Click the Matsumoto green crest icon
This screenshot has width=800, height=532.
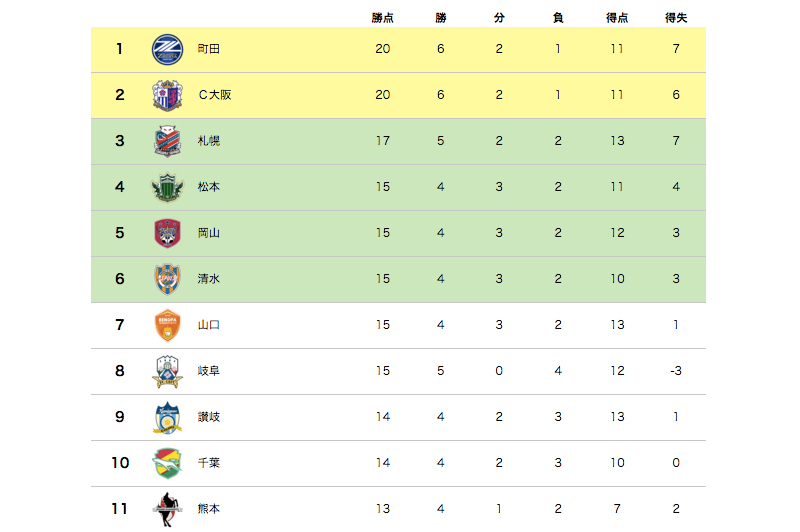(x=167, y=187)
